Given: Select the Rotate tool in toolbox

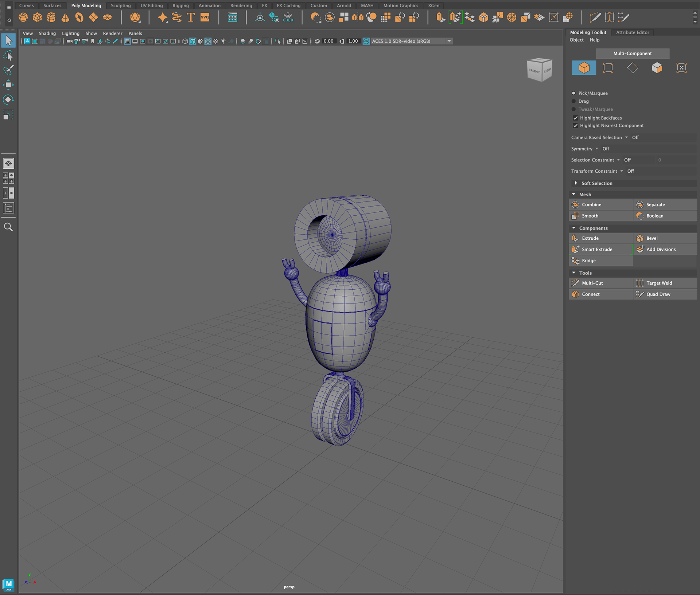Looking at the screenshot, I should 8,100.
